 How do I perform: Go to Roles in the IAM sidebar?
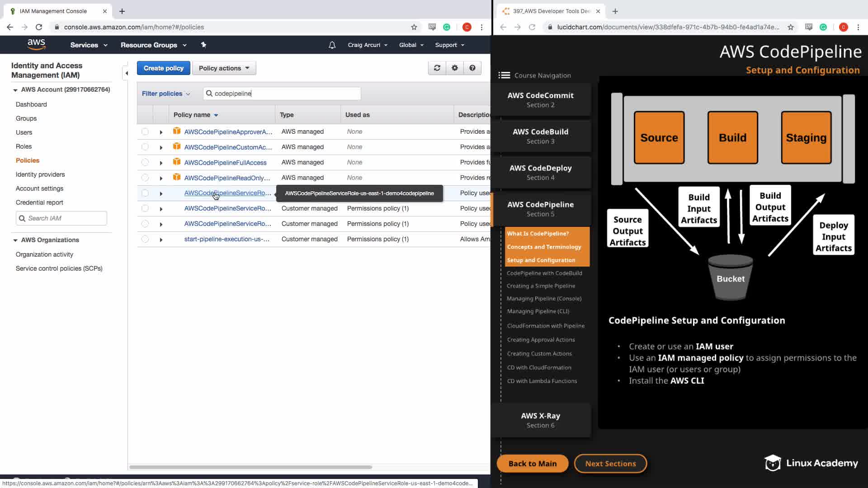click(24, 146)
